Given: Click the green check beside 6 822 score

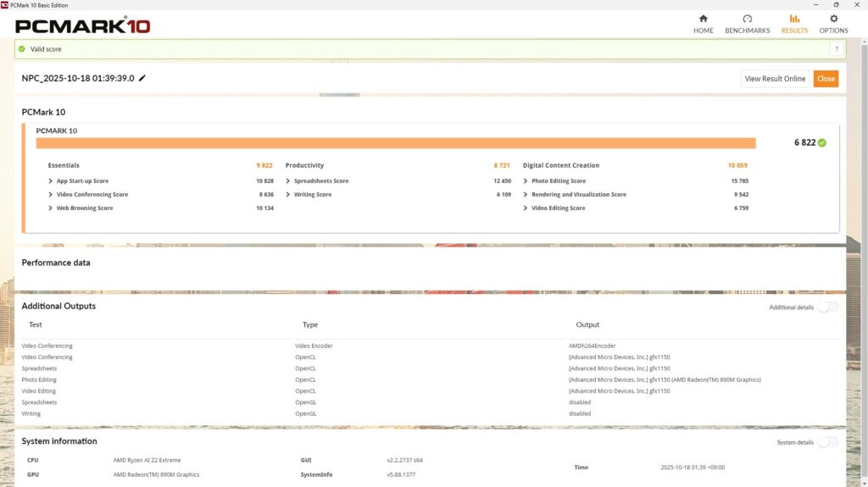Looking at the screenshot, I should (822, 142).
